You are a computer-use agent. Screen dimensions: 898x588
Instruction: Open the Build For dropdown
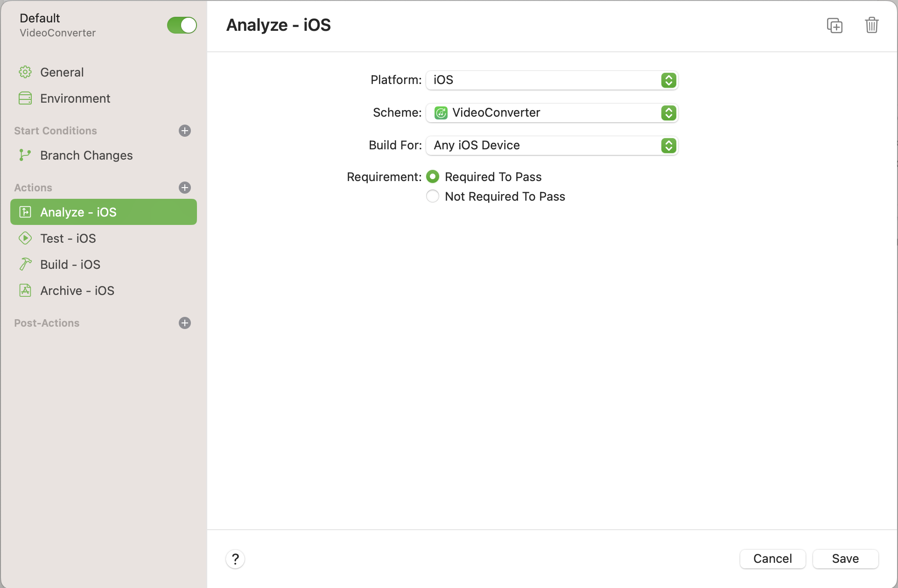pyautogui.click(x=552, y=146)
